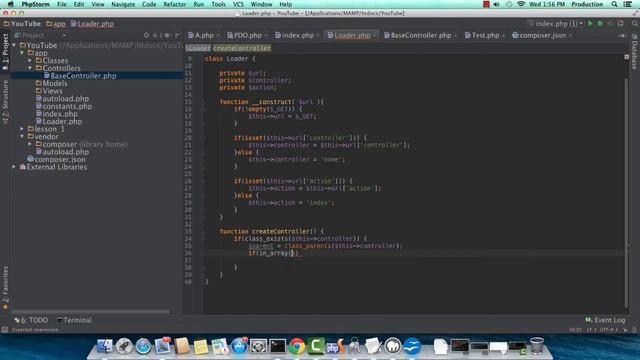Viewport: 640px width, 360px height.
Task: Click the Spotlight search icon in macOS menu bar
Action: coord(614,4)
